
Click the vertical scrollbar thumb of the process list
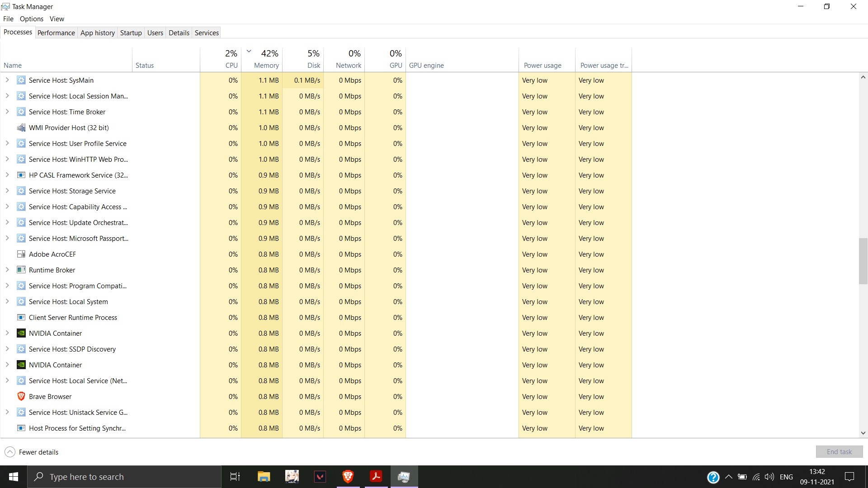pos(863,261)
